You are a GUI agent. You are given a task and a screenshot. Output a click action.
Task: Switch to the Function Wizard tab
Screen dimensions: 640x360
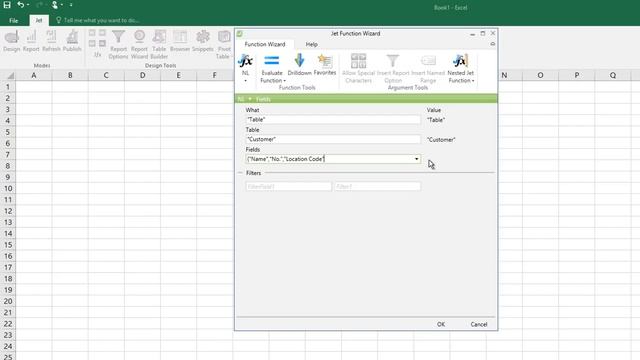click(x=265, y=44)
